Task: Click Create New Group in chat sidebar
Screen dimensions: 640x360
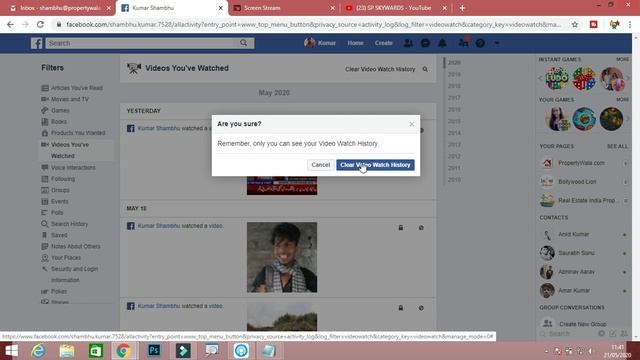Action: point(582,324)
